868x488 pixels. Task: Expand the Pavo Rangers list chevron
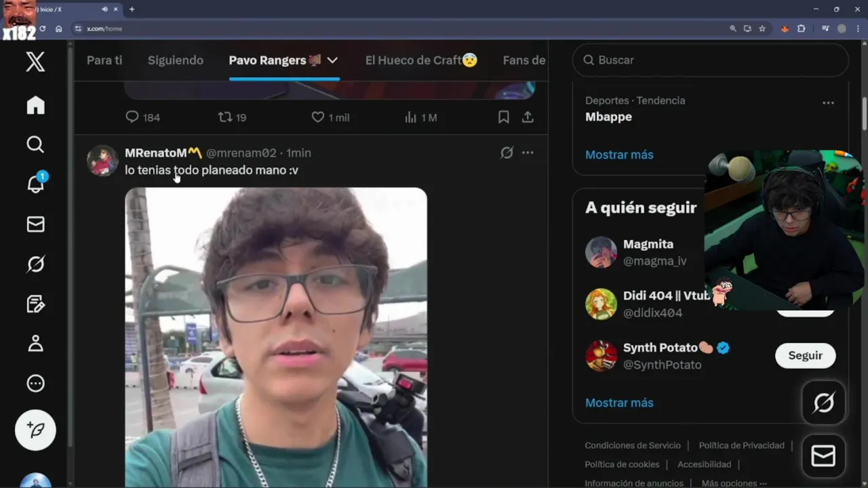click(332, 60)
